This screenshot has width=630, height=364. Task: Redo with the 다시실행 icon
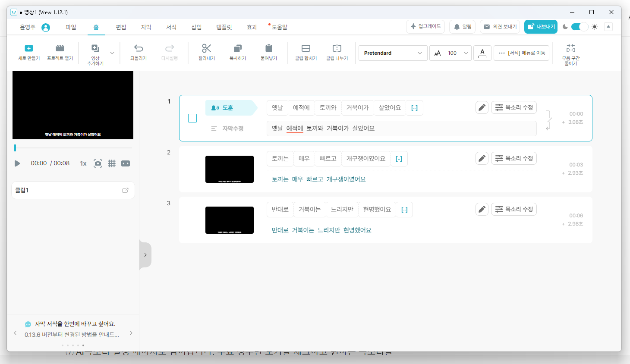point(170,48)
